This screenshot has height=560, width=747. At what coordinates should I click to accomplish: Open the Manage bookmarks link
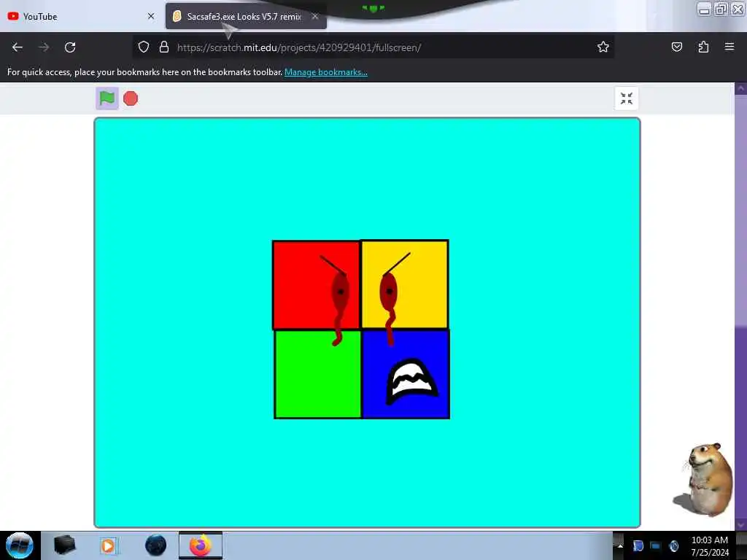pos(326,72)
